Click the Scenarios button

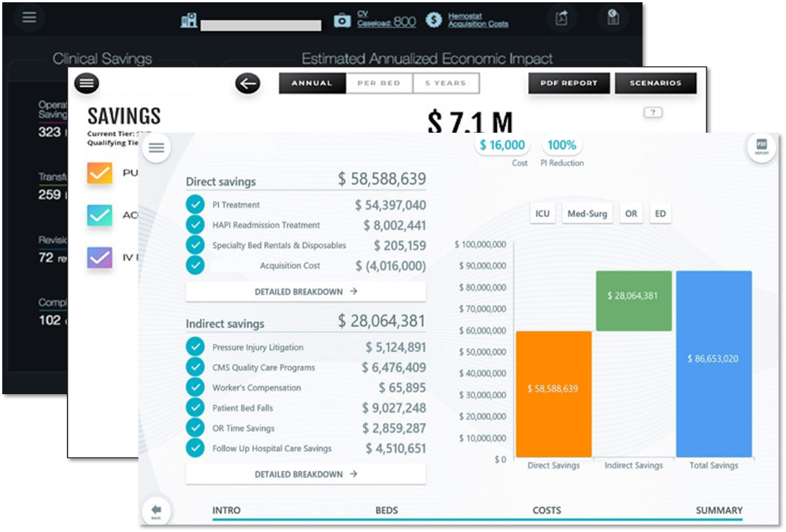[656, 83]
